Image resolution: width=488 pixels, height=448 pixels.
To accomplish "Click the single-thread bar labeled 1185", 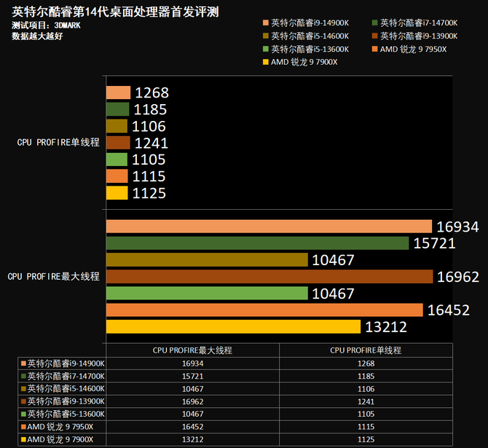I will pos(118,109).
